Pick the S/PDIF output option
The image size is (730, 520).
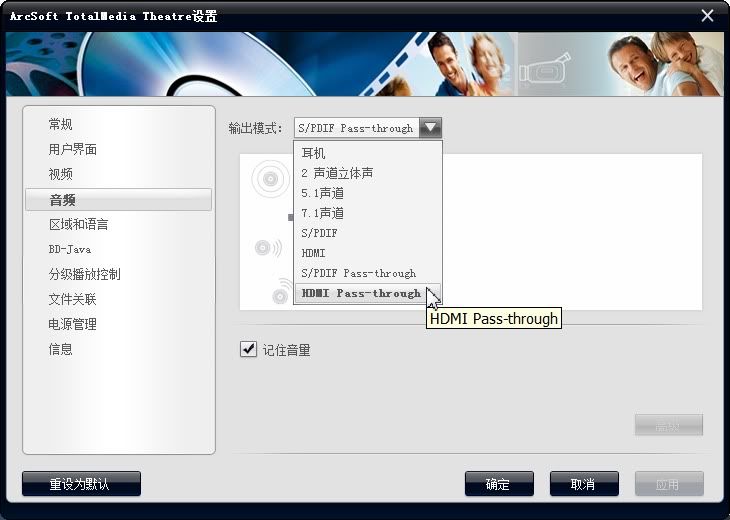[x=368, y=233]
